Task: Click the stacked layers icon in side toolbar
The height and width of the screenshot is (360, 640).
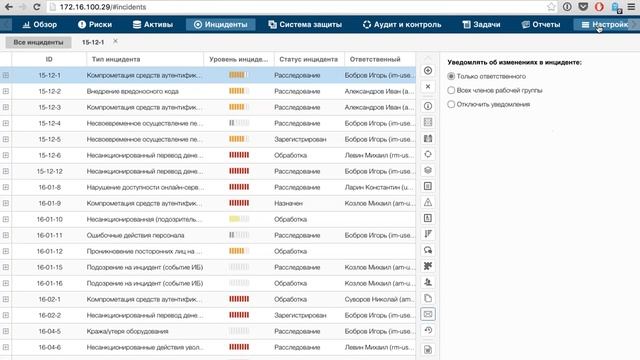Action: pos(428,170)
